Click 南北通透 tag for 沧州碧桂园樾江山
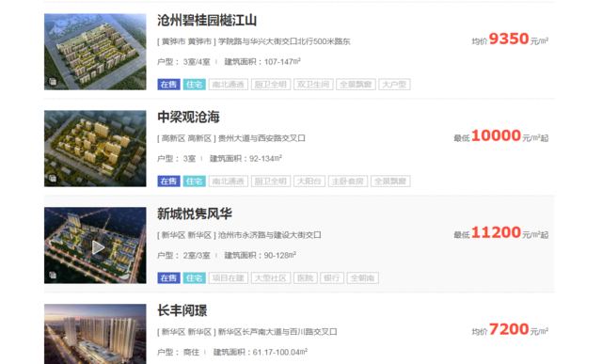Viewport: 602px width, 364px height. (228, 85)
